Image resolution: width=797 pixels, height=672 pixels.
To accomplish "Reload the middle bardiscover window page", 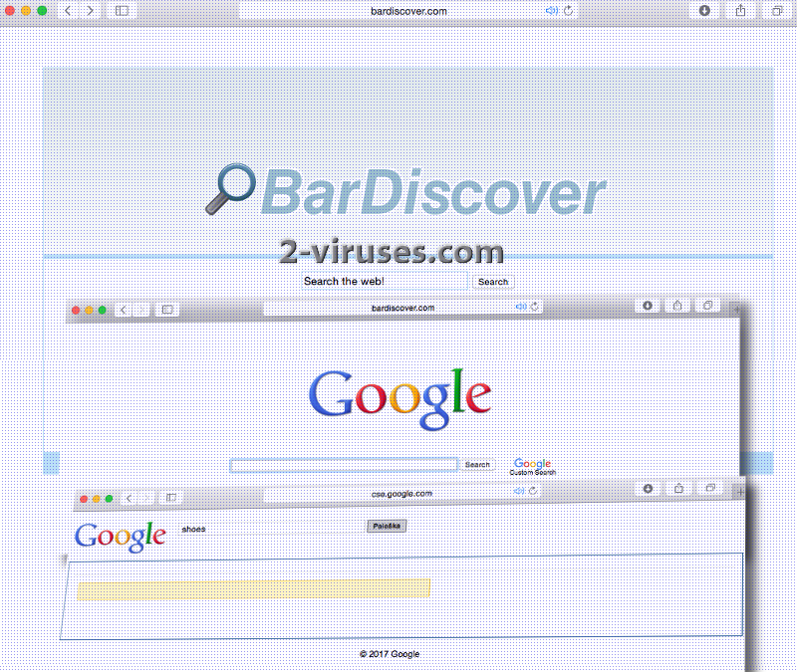I will 535,307.
